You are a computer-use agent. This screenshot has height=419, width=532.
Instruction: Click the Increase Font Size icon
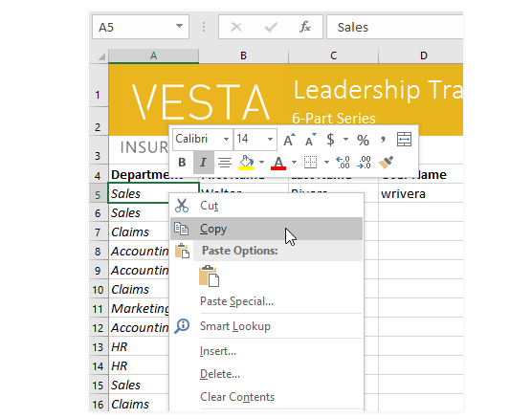pos(289,140)
